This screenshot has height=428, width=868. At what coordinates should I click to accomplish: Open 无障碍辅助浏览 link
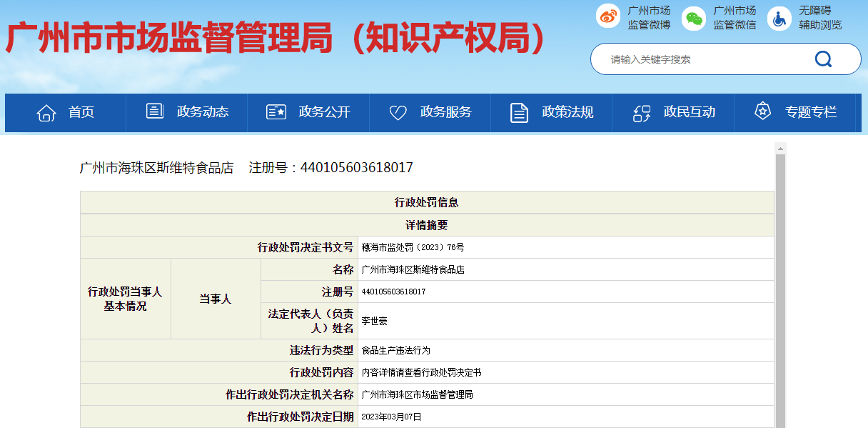(820, 18)
